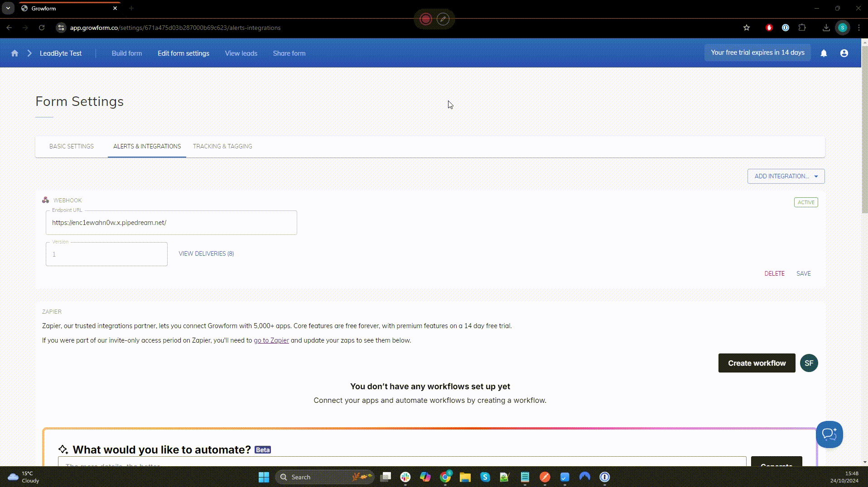Open the 1Password extension icon in toolbar
Viewport: 868px width, 487px height.
coord(786,28)
